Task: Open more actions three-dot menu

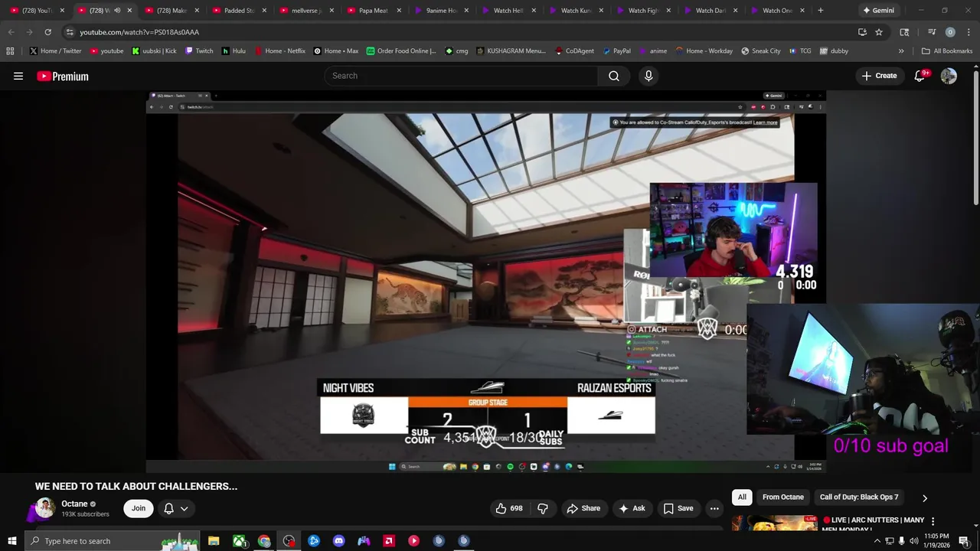Action: [714, 508]
